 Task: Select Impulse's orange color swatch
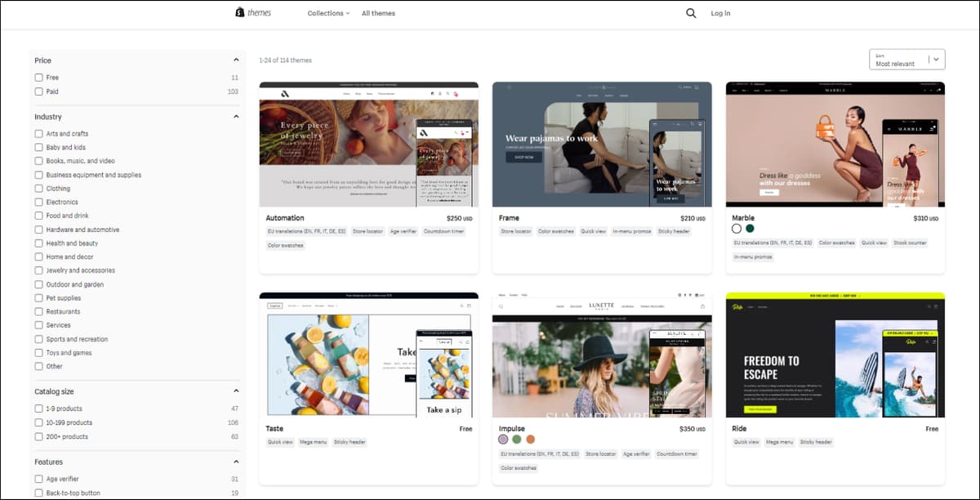[x=530, y=439]
